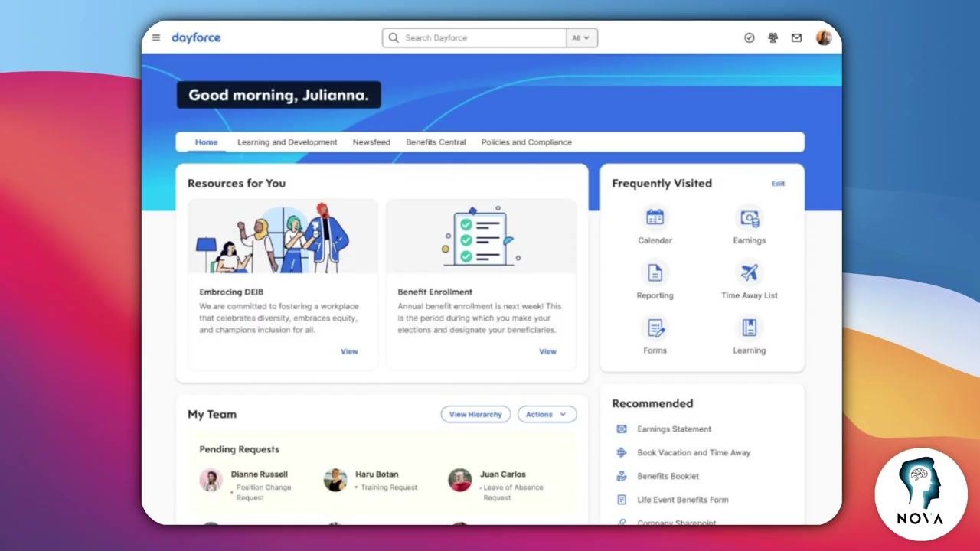Screen dimensions: 980x551
Task: Expand the Actions dropdown in My Team
Action: [x=547, y=414]
